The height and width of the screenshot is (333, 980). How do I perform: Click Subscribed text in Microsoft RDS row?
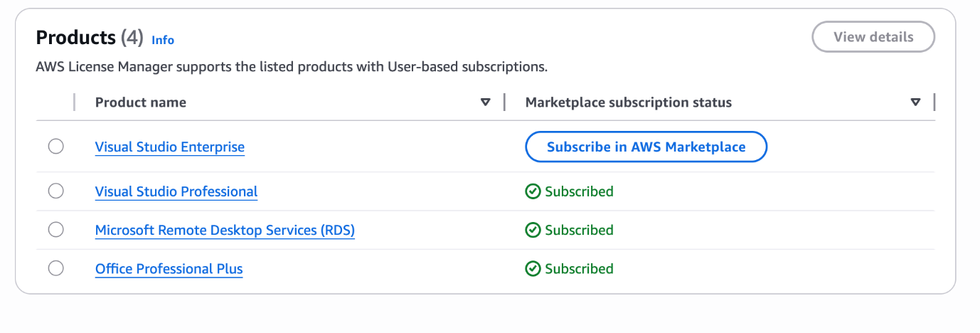coord(579,230)
